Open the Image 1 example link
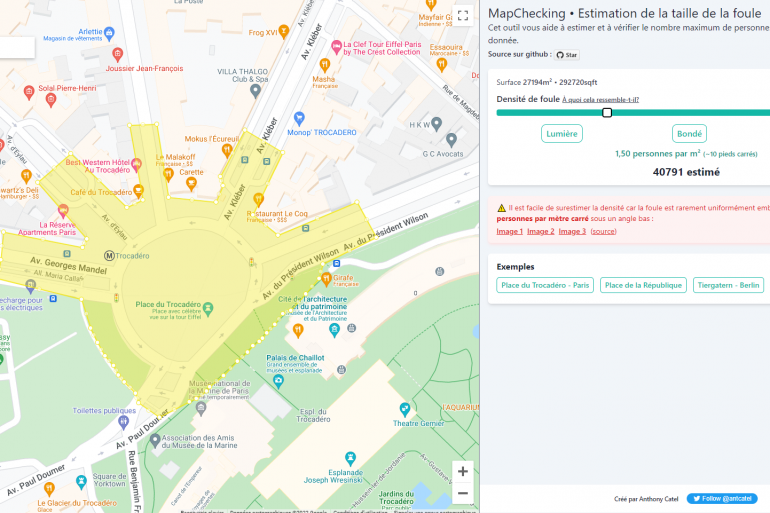This screenshot has width=770, height=513. (x=510, y=232)
